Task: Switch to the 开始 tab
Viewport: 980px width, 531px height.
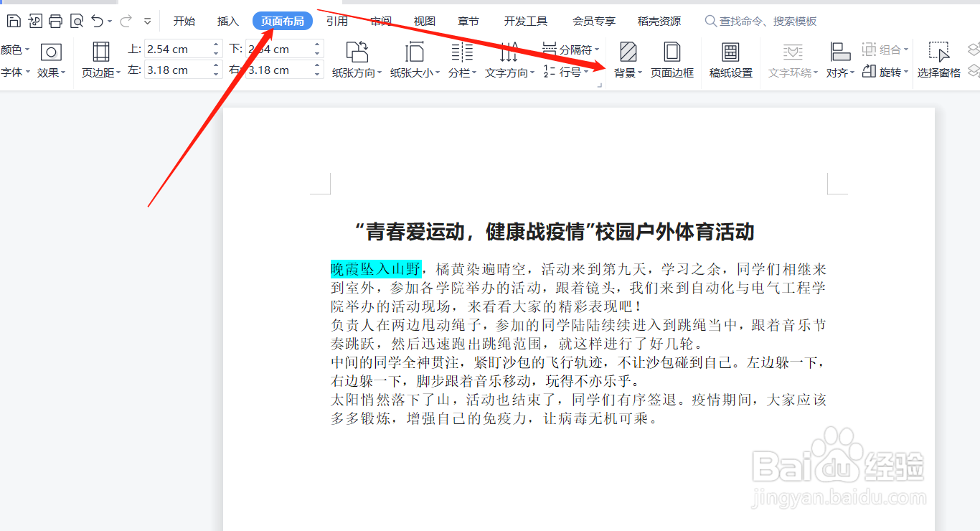Action: tap(184, 21)
